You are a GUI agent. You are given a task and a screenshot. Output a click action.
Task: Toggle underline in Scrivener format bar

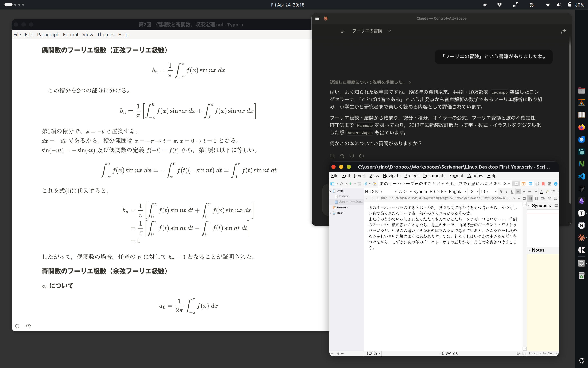coord(512,192)
